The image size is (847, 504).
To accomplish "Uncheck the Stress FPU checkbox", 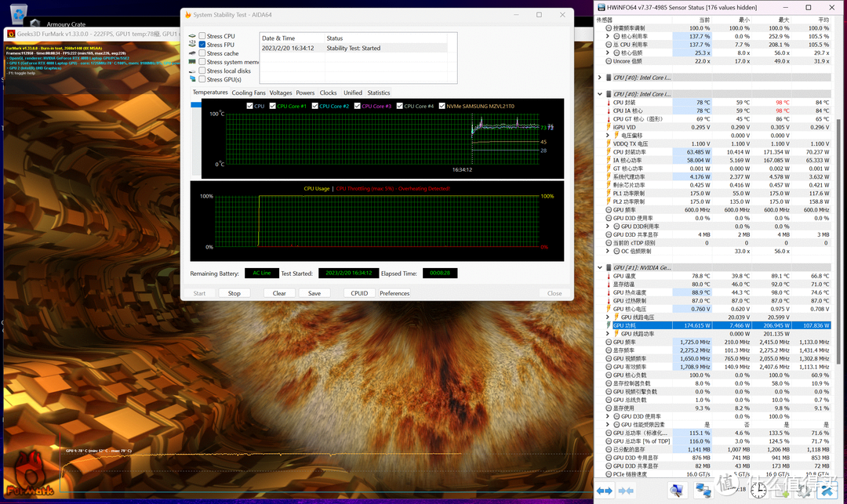I will click(x=202, y=44).
